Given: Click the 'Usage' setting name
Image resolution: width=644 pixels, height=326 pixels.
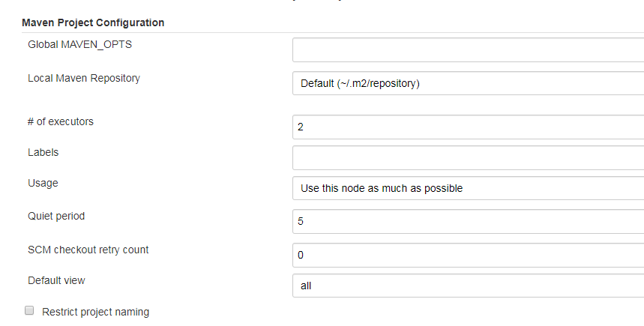Looking at the screenshot, I should pos(43,182).
